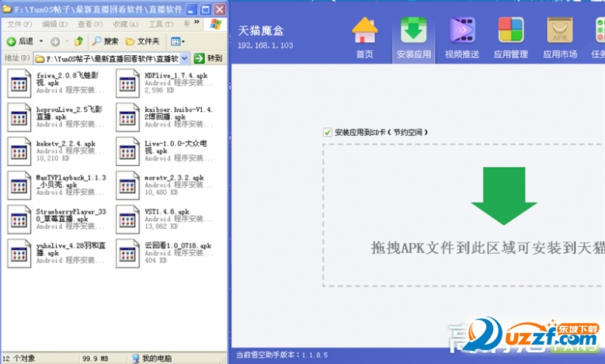The height and width of the screenshot is (364, 605).
Task: Open the 编辑(E) menu
Action: pos(55,24)
